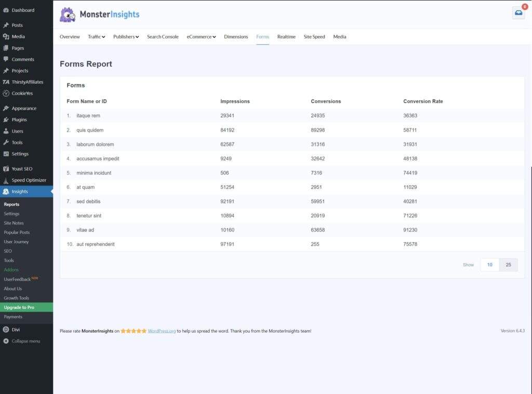This screenshot has width=532, height=394.
Task: Expand the eCommerce dropdown menu
Action: (x=201, y=37)
